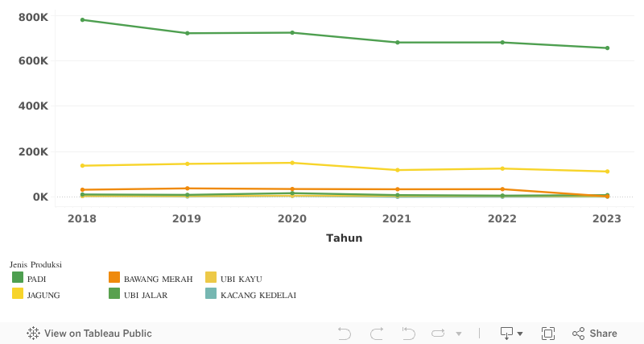This screenshot has height=344, width=644.
Task: Click the 2021 x-axis label
Action: pos(397,218)
